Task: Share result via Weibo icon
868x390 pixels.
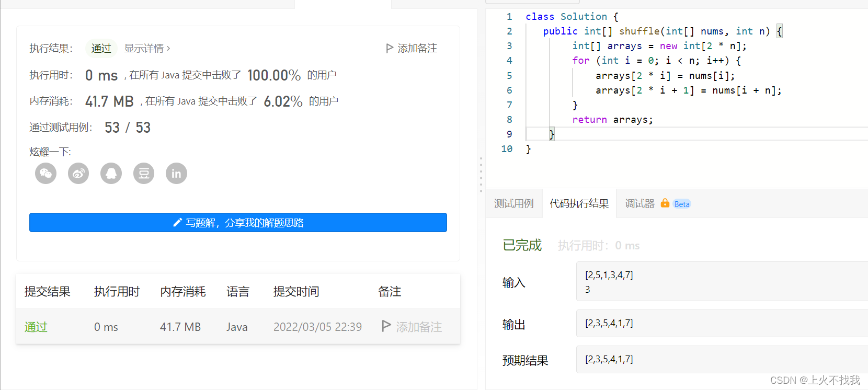Action: click(78, 173)
